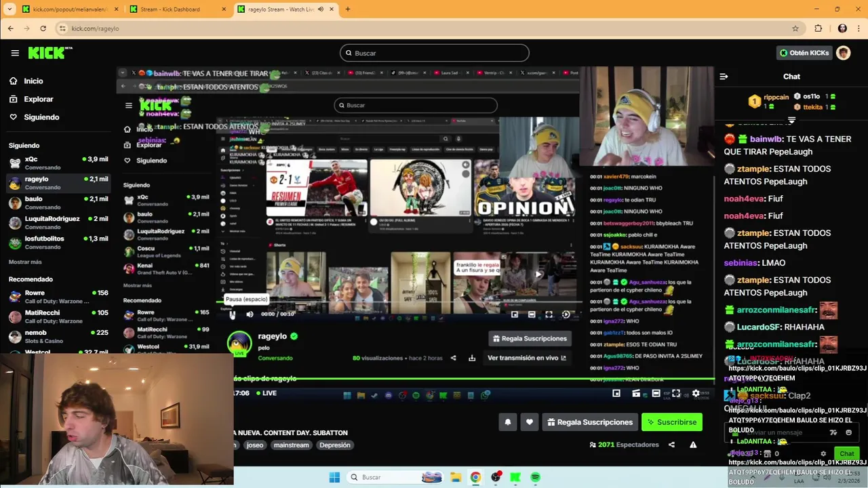Open baulo channel in sidebar
Viewport: 868px width, 488px height.
[x=58, y=203]
